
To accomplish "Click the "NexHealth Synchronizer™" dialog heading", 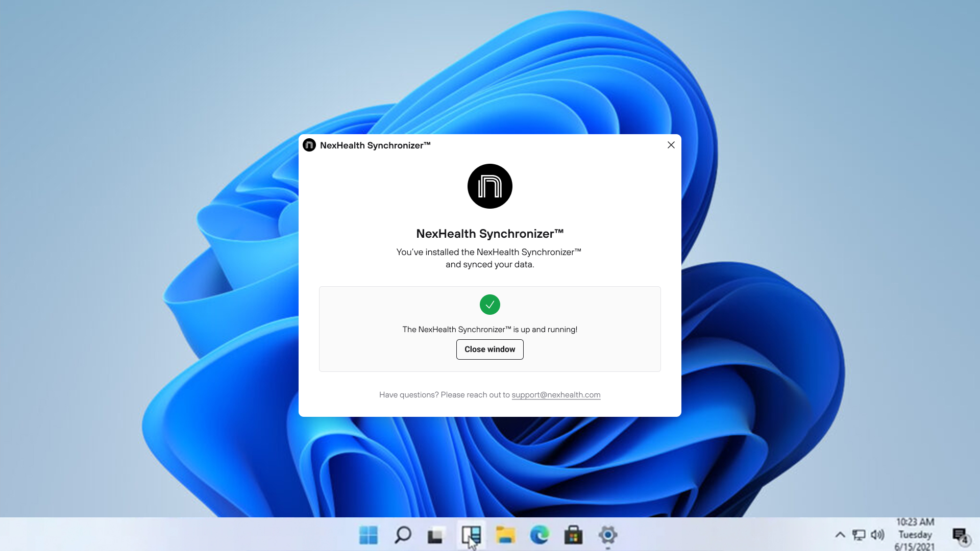I will coord(490,234).
